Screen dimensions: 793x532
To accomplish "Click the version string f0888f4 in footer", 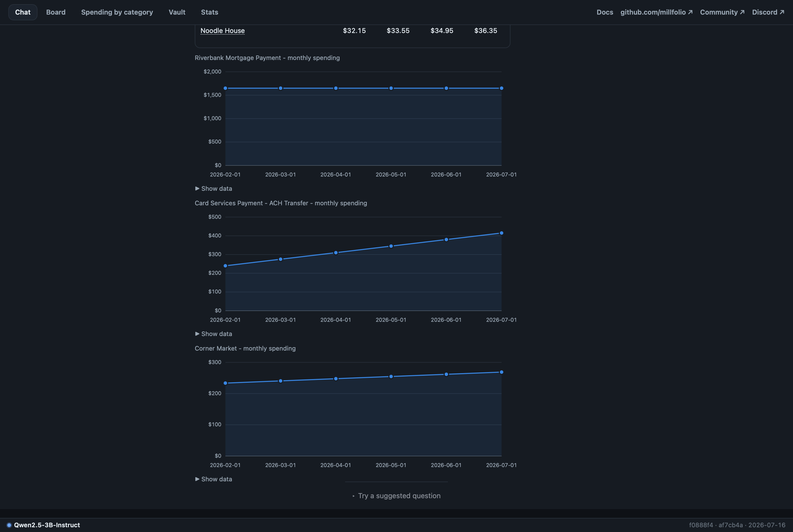I will pyautogui.click(x=701, y=525).
